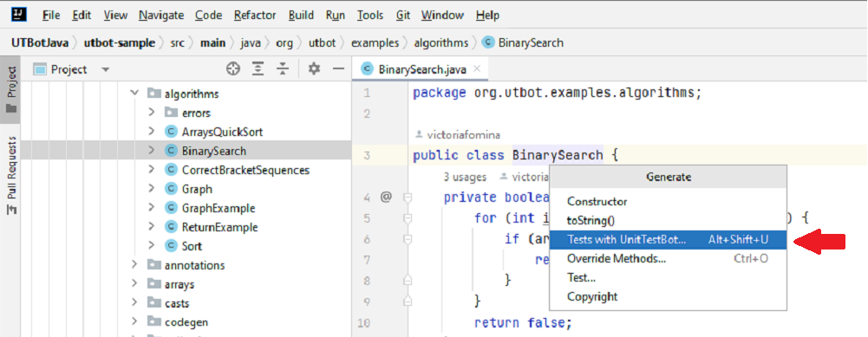Click utbot-sample in the breadcrumb path

point(120,42)
